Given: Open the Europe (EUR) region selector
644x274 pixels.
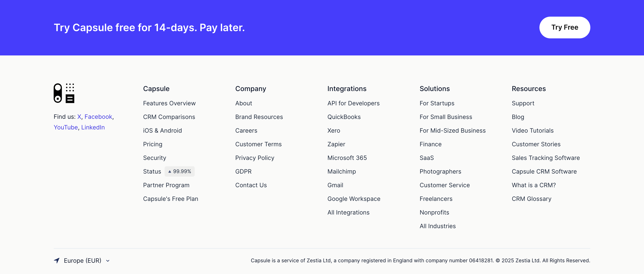Looking at the screenshot, I should (82, 261).
